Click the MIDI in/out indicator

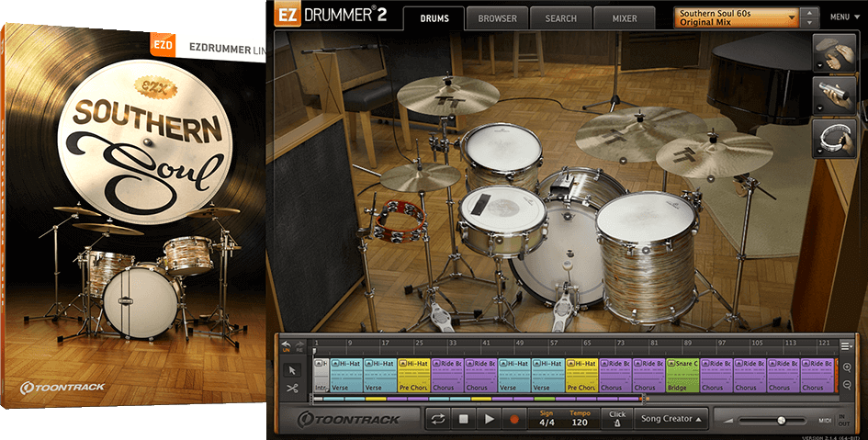tap(835, 420)
